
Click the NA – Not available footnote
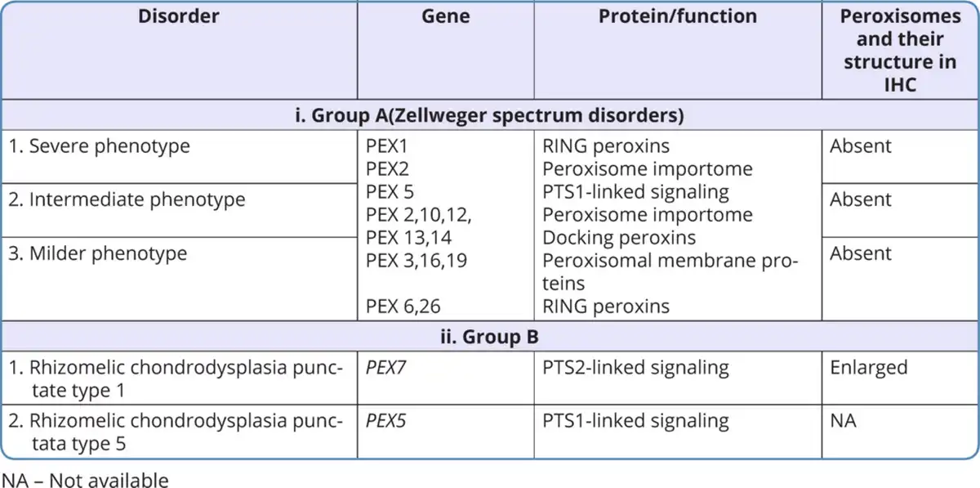tap(85, 480)
